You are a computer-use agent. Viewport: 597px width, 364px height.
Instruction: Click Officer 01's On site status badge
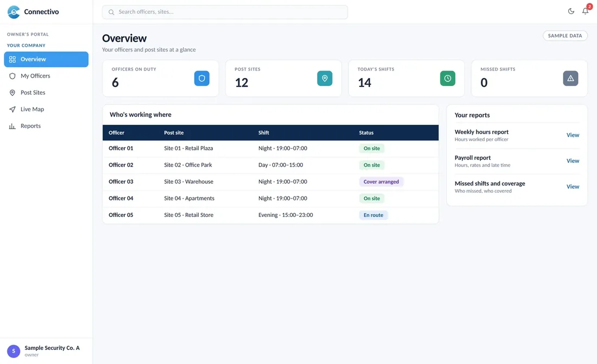tap(372, 149)
